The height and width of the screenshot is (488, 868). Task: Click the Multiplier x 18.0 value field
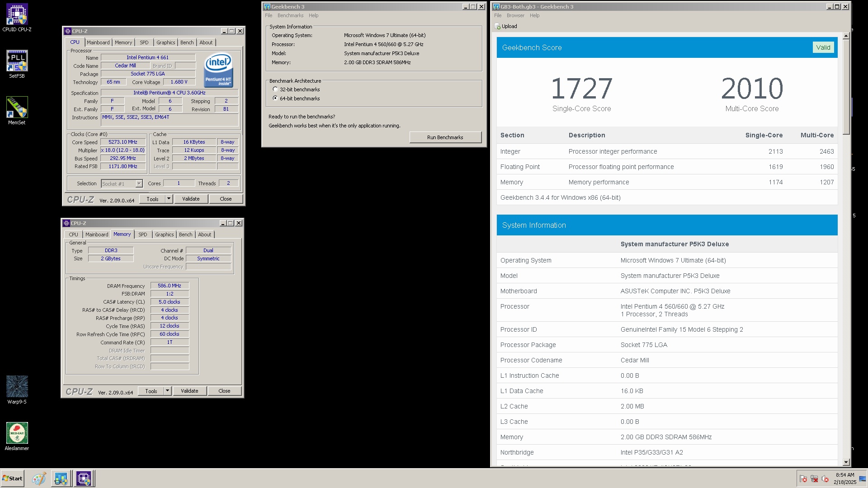[x=123, y=150]
